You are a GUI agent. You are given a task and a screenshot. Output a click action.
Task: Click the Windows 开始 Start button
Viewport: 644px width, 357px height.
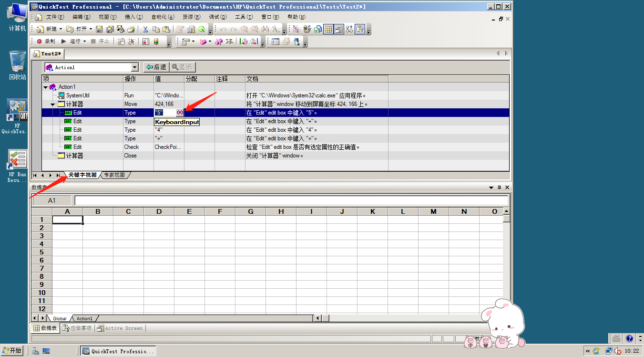pos(12,351)
